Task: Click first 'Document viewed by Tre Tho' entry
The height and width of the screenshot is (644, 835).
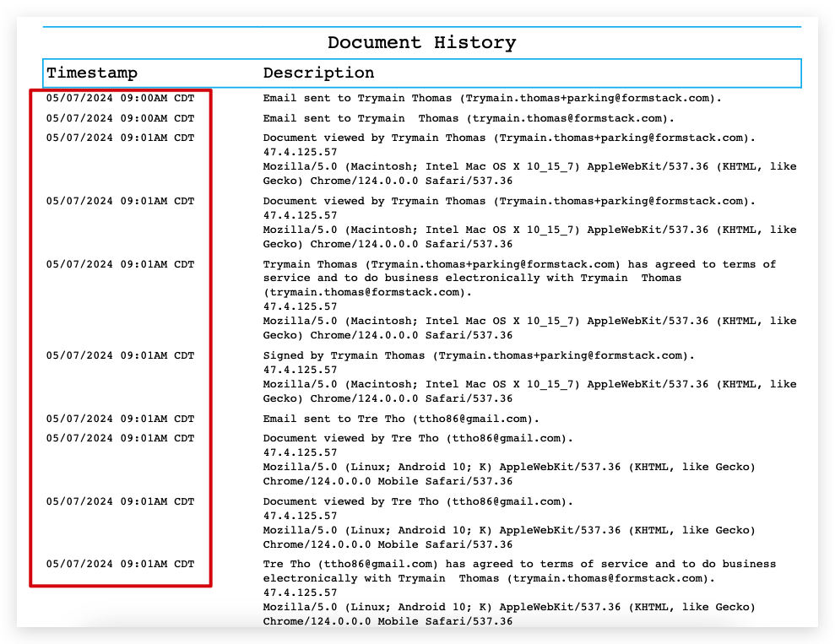Action: [x=418, y=439]
